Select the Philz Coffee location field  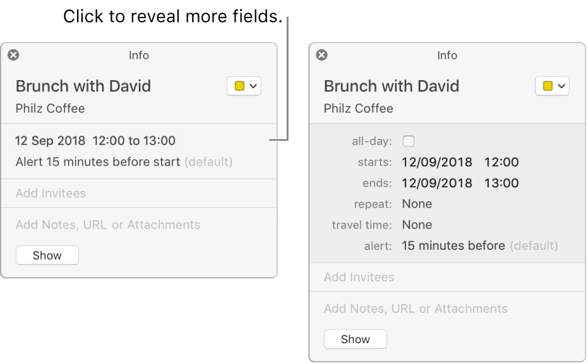[50, 109]
